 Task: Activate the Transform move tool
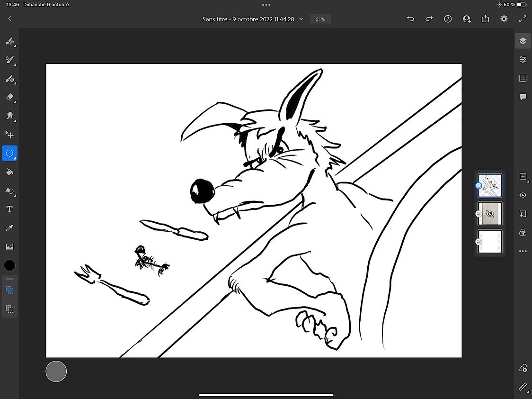9,135
